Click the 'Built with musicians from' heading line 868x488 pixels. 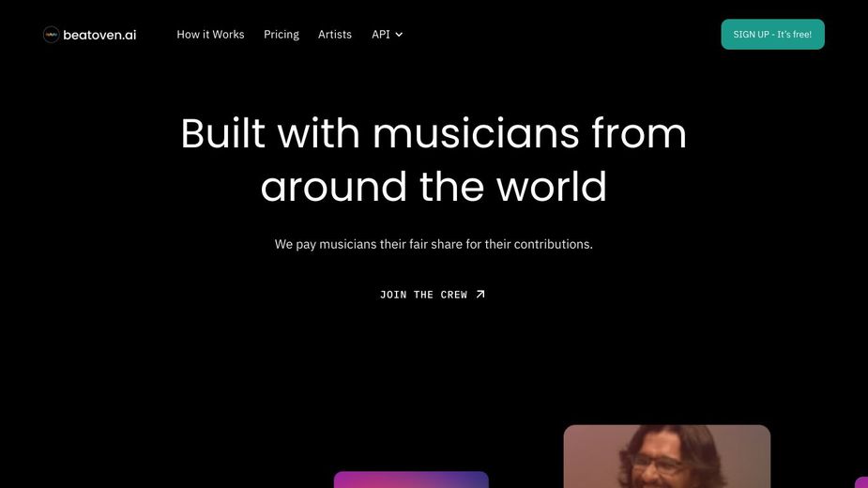[434, 133]
